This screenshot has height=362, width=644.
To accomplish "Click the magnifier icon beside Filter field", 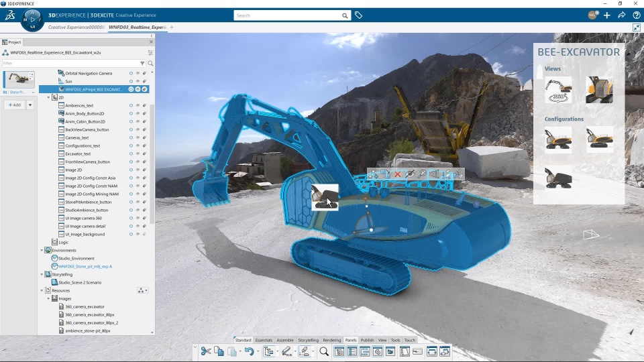I will 150,63.
